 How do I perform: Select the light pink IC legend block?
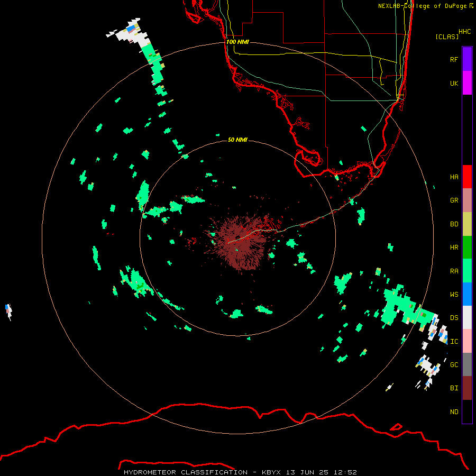tap(467, 341)
